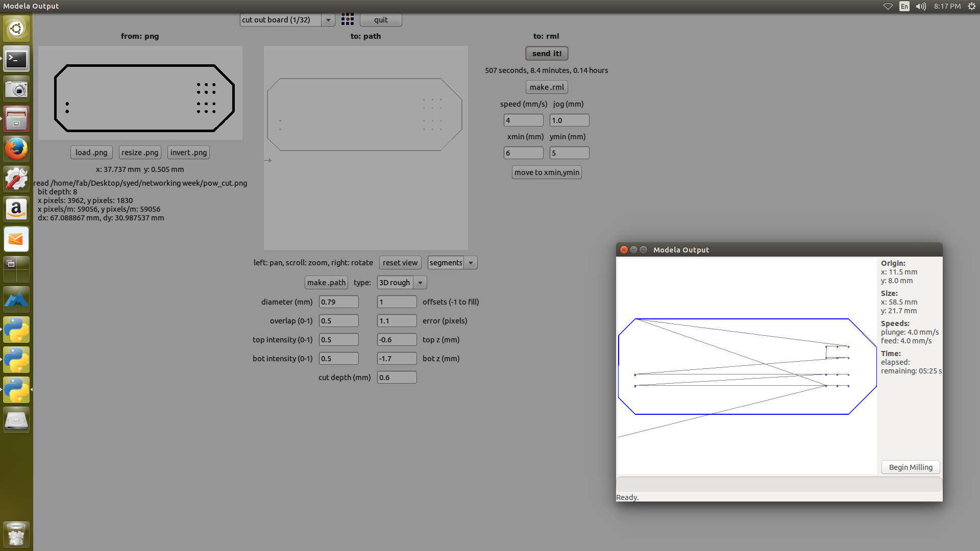Click the diameter (mm) input field
Screen dimensions: 980x551
338,302
